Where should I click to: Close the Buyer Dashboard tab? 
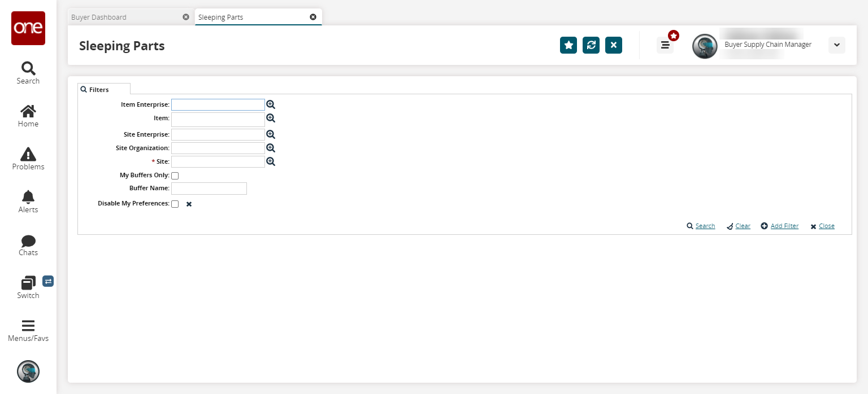pyautogui.click(x=186, y=17)
